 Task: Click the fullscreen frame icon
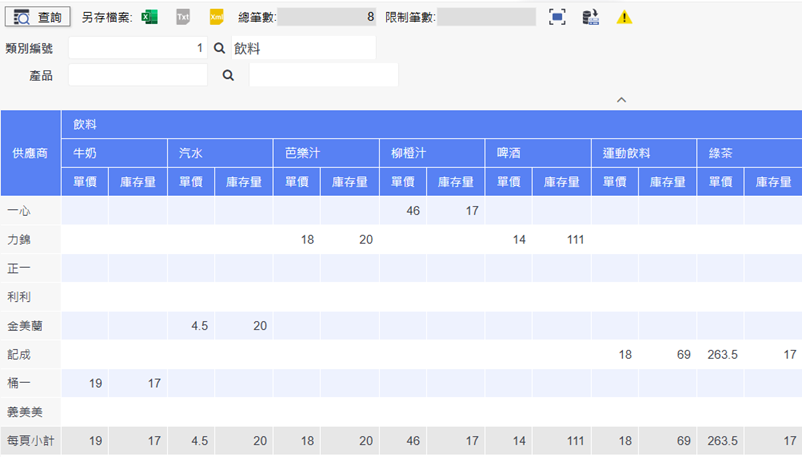(x=557, y=17)
